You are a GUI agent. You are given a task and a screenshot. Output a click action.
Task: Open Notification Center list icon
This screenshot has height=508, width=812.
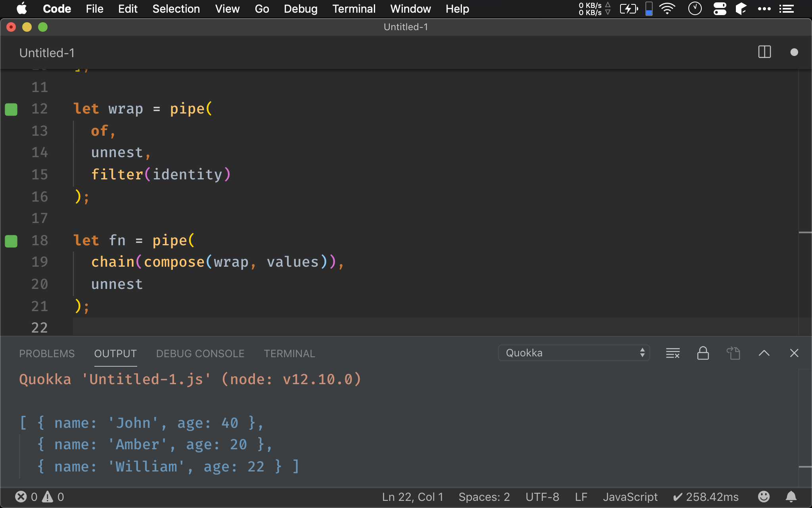coord(787,9)
